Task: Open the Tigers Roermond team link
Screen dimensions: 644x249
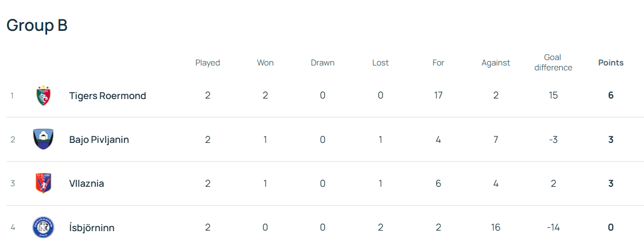Action: [108, 96]
